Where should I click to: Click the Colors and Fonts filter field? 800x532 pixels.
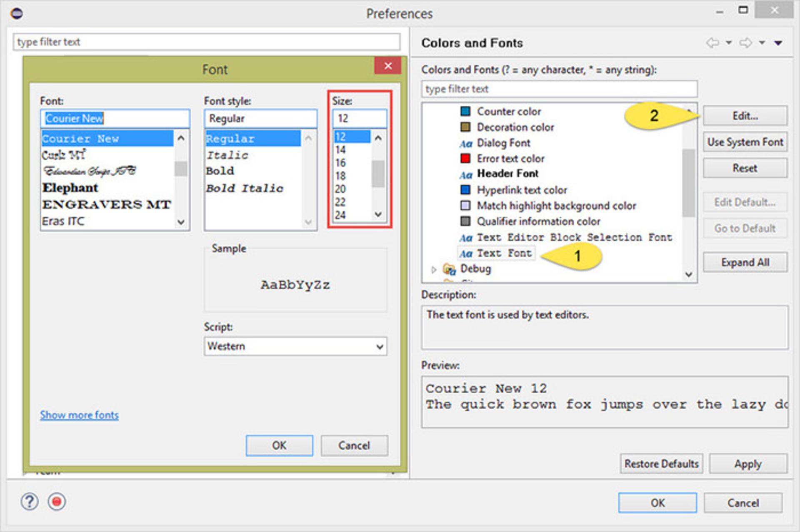(559, 89)
